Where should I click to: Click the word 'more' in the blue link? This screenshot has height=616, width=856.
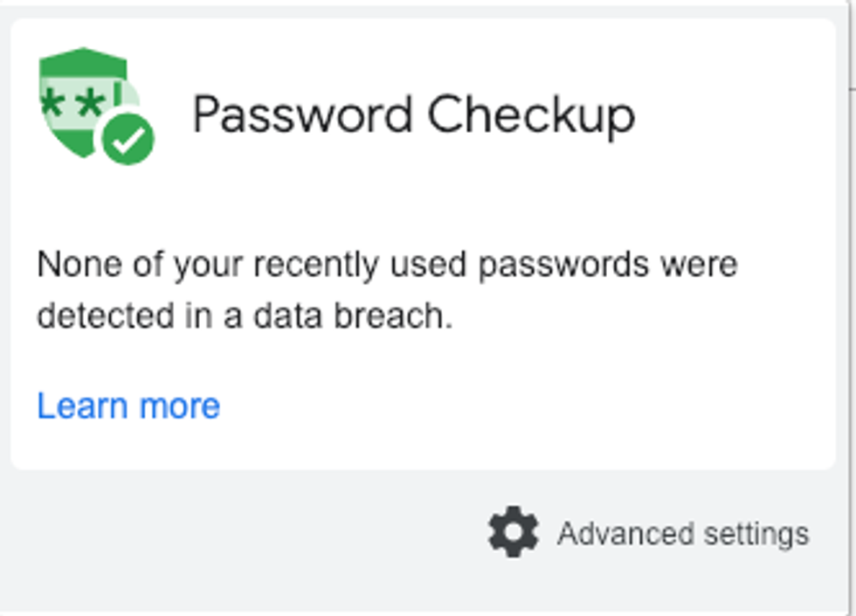(x=180, y=405)
